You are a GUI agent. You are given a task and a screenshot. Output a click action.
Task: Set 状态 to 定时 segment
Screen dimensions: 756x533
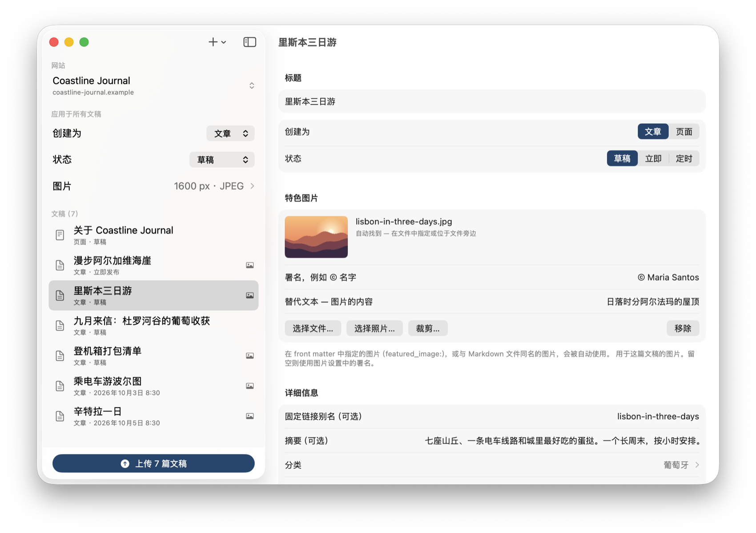coord(684,159)
